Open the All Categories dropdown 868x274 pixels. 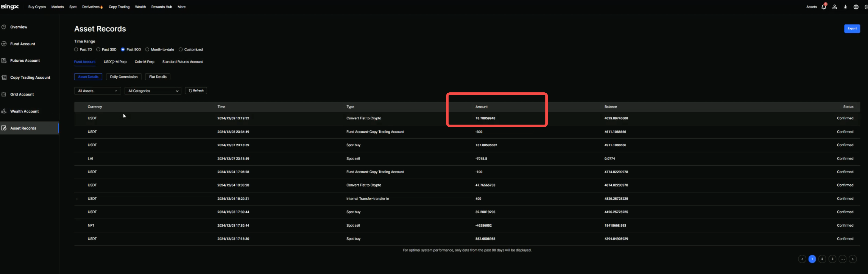point(153,91)
